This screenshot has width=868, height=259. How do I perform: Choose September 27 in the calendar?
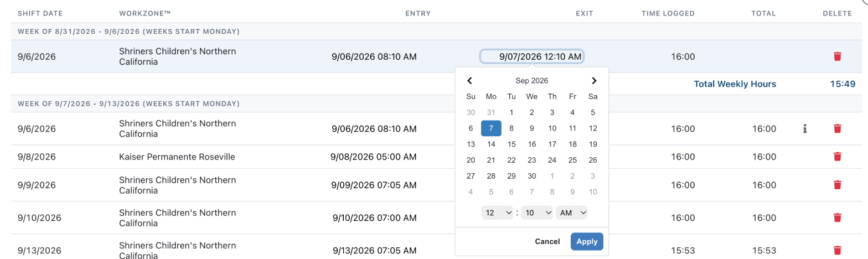471,176
